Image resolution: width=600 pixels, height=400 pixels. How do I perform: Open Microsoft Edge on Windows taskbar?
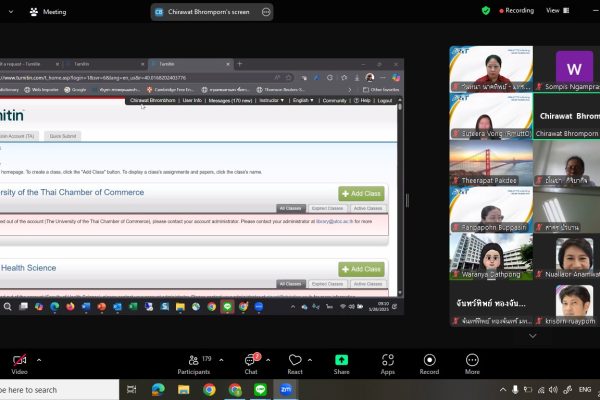pyautogui.click(x=158, y=390)
